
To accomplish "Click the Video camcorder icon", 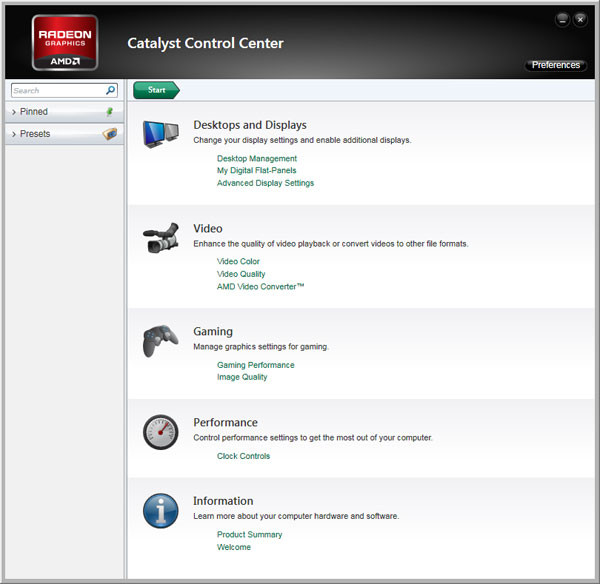I will point(160,238).
